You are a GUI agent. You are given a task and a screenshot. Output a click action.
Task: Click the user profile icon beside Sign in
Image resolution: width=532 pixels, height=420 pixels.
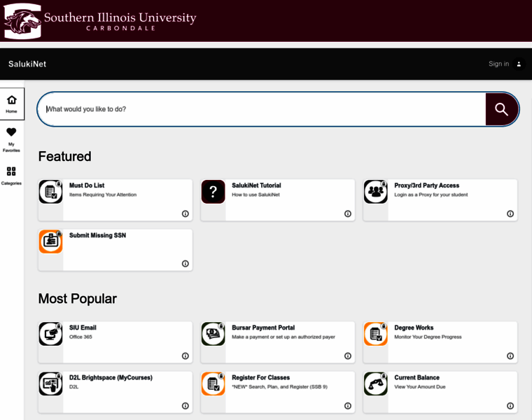[519, 64]
